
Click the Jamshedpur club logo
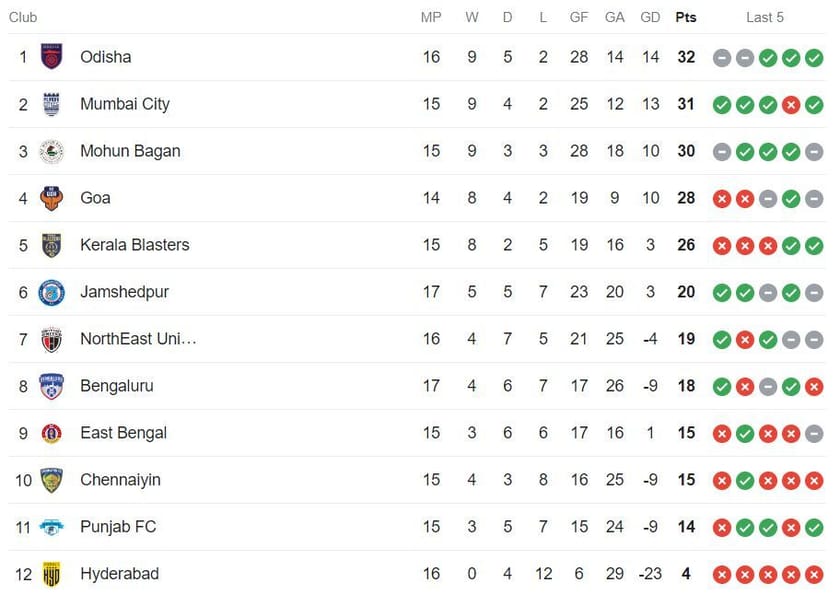[x=51, y=292]
